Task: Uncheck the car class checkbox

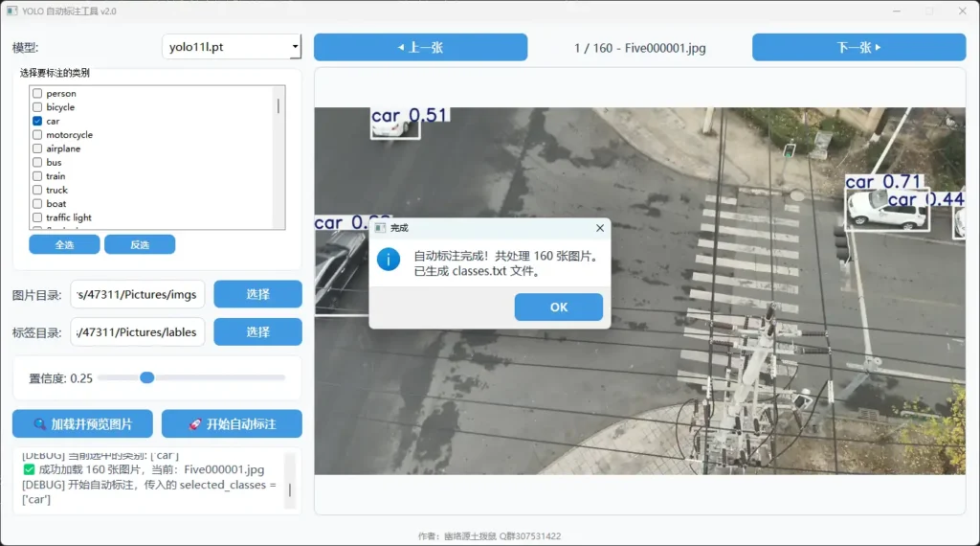Action: (37, 122)
